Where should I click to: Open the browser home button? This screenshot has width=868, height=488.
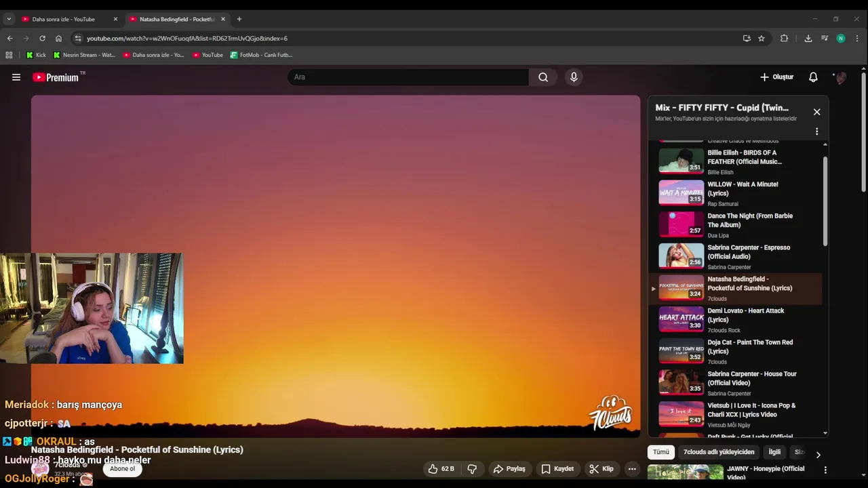click(58, 39)
